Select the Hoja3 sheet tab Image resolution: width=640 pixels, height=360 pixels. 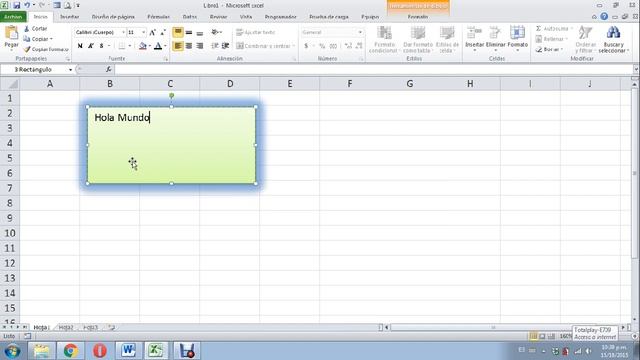point(91,327)
